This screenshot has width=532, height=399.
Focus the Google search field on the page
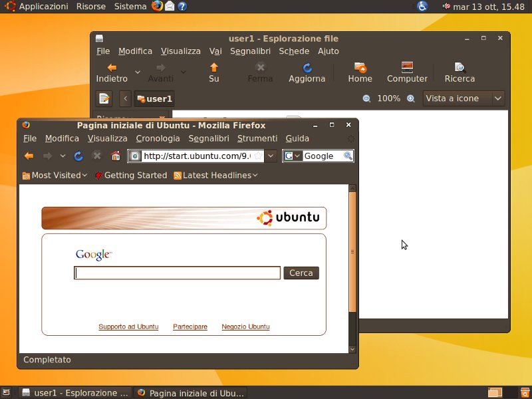click(x=177, y=273)
